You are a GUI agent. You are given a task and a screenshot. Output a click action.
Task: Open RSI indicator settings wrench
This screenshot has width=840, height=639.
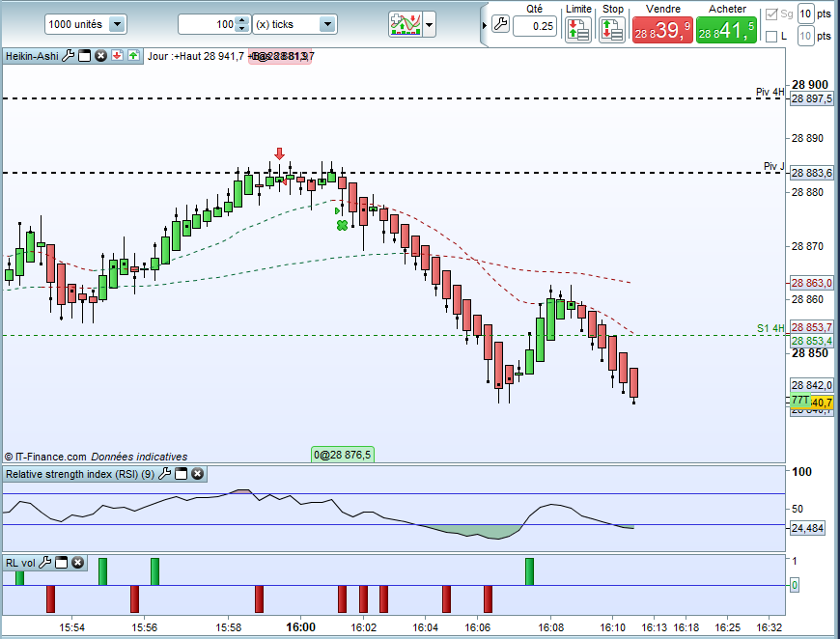pos(165,474)
